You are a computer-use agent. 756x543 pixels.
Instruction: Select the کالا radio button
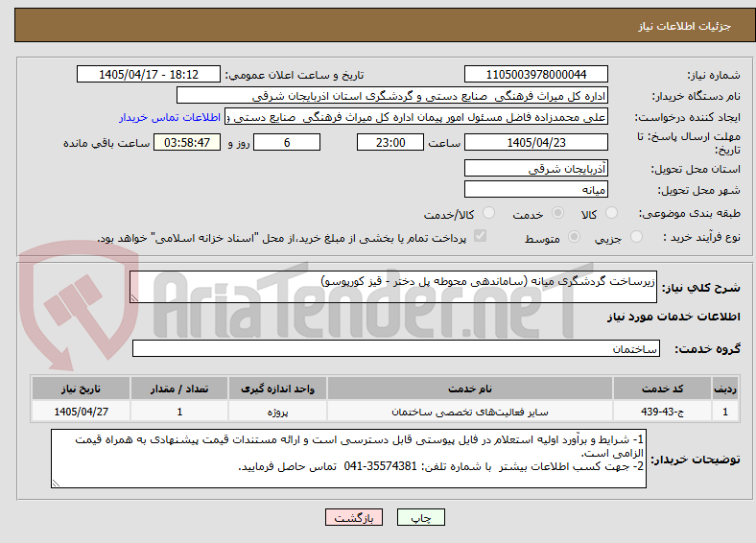click(611, 213)
